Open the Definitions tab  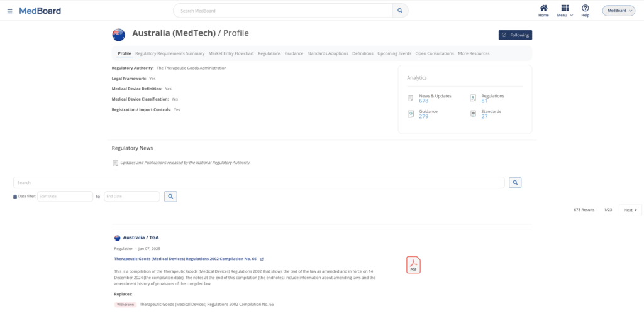(363, 53)
